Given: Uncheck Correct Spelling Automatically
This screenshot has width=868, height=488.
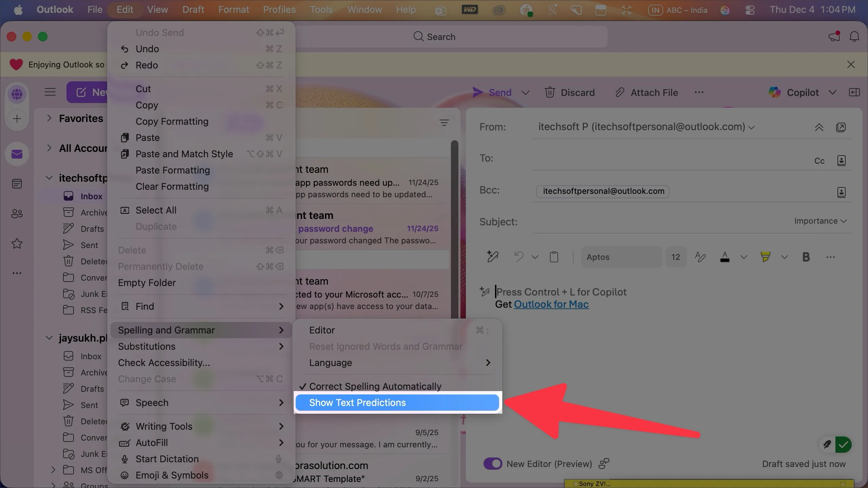Looking at the screenshot, I should [x=375, y=386].
